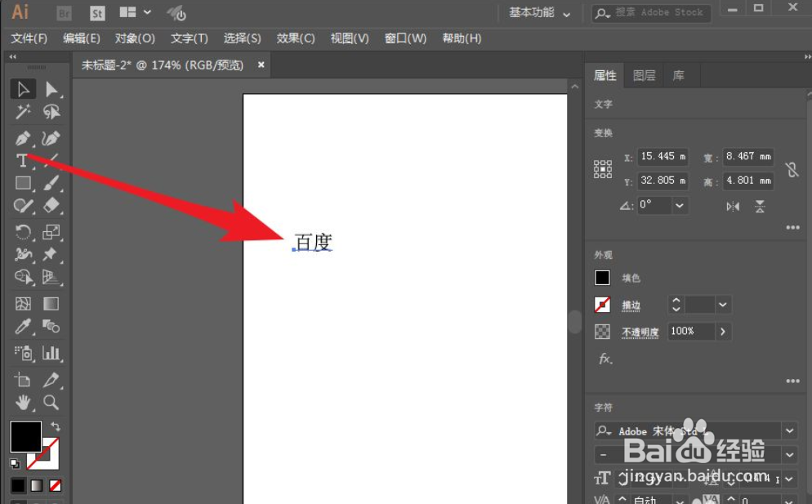Collapse the right panel dock arrows

[807, 56]
